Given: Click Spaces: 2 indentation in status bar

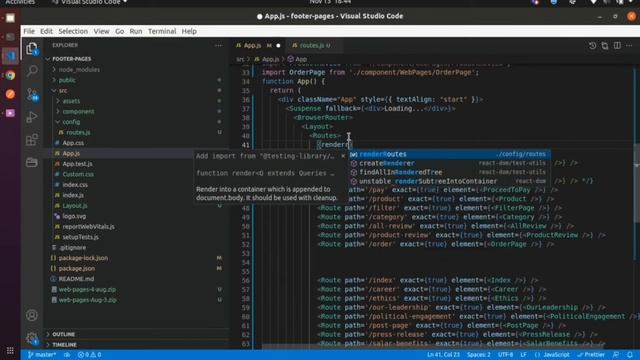Looking at the screenshot, I should click(x=478, y=355).
